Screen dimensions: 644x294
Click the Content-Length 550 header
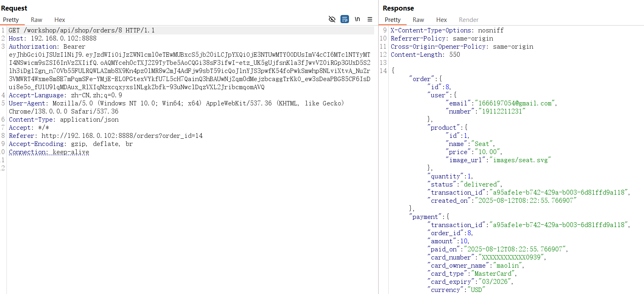(425, 55)
